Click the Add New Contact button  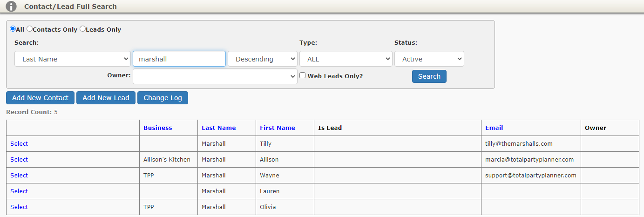point(40,98)
